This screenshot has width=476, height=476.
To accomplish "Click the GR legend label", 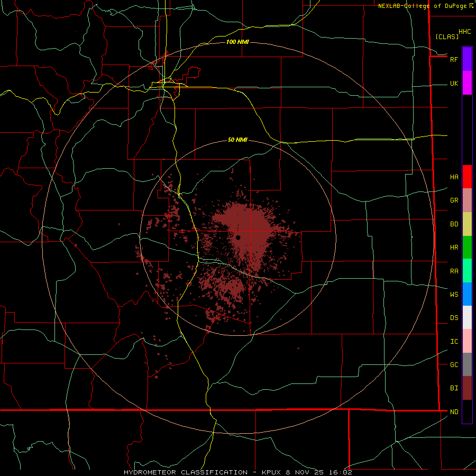I will coord(454,200).
